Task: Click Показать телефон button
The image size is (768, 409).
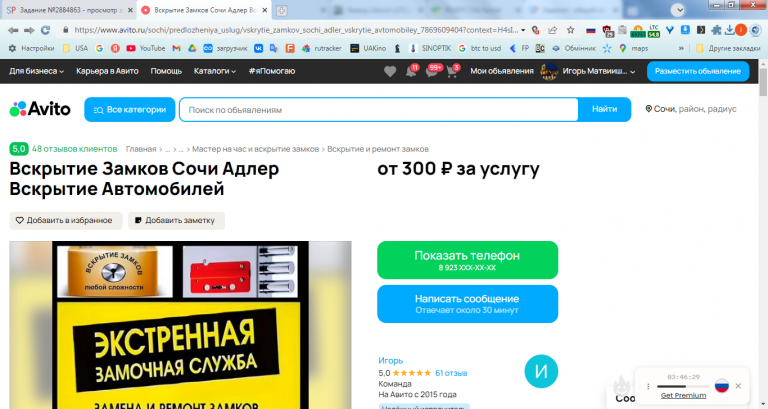Action: tap(467, 260)
